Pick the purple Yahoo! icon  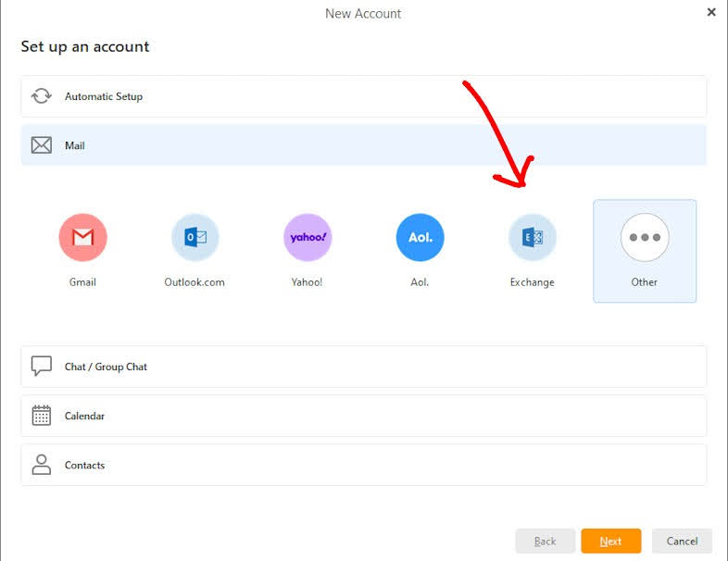(x=308, y=238)
